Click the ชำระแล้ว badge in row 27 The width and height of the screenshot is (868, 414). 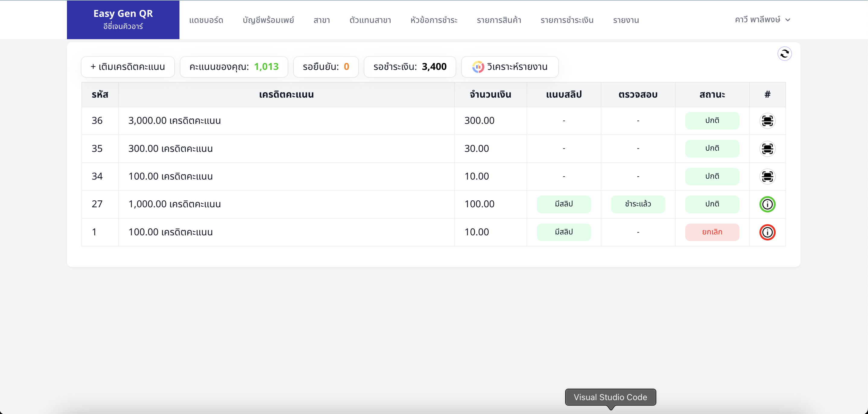click(638, 204)
